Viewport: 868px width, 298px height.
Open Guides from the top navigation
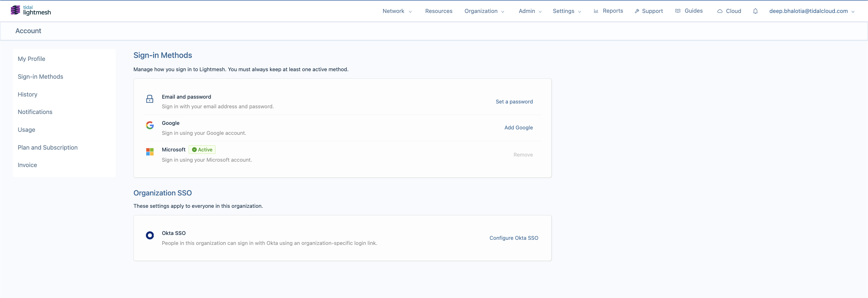click(x=693, y=11)
